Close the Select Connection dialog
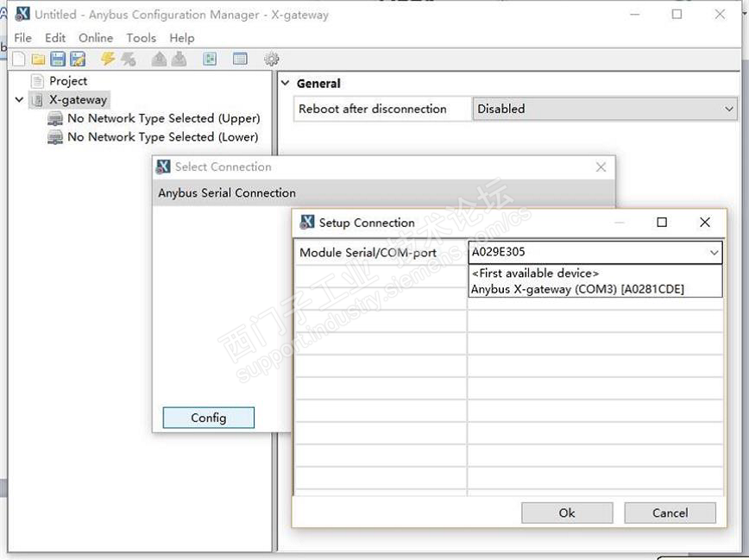The width and height of the screenshot is (749, 560). pyautogui.click(x=601, y=167)
